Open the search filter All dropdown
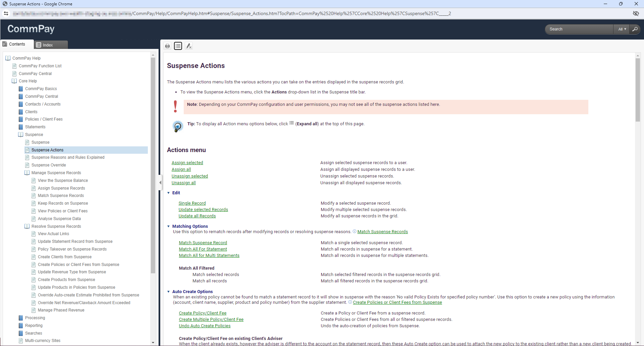 pyautogui.click(x=622, y=29)
